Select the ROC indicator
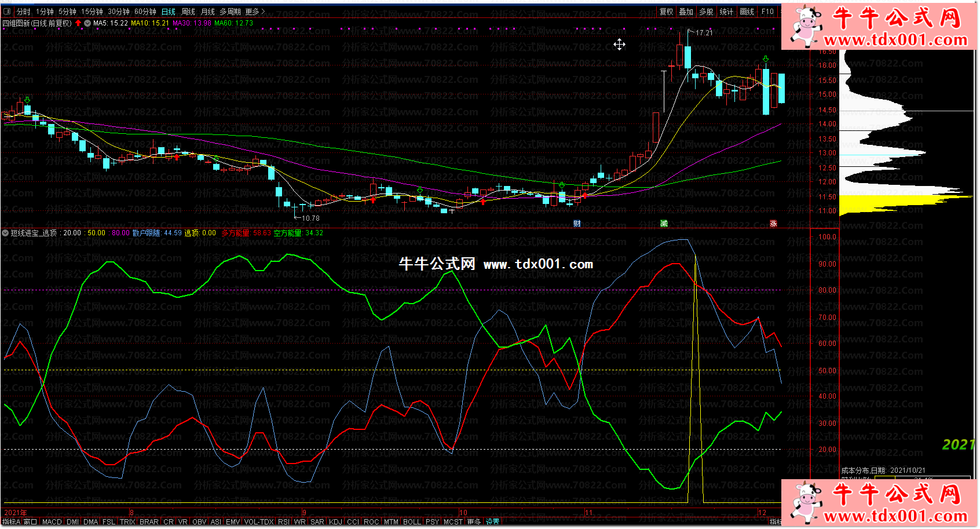The image size is (980, 529). pyautogui.click(x=371, y=522)
